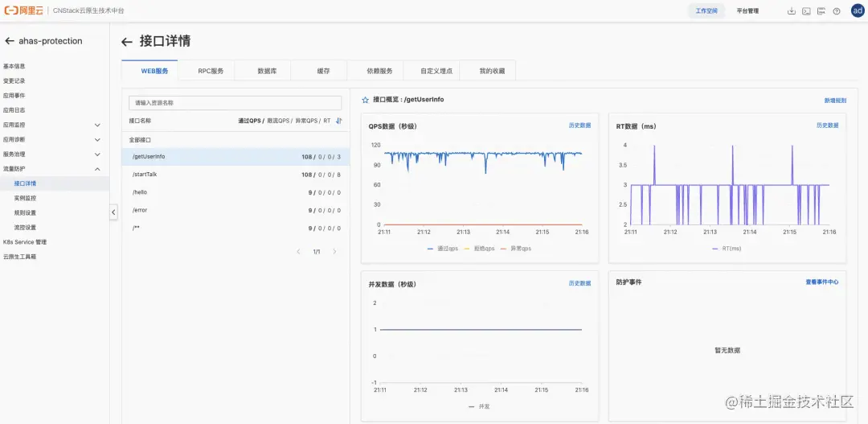The image size is (868, 424).
Task: Toggle 通过qps legend series
Action: (443, 249)
